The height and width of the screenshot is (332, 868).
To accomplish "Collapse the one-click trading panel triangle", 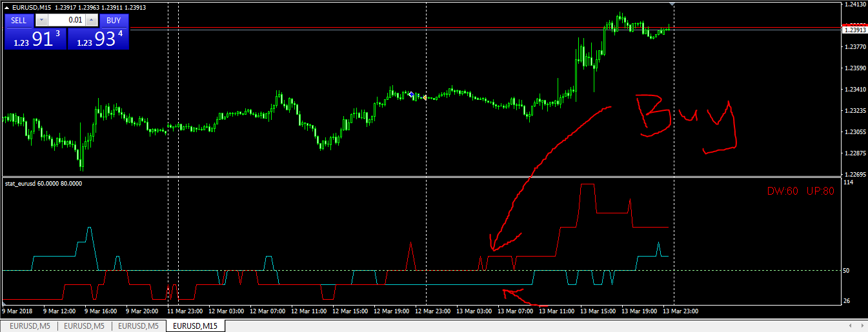I will click(x=7, y=6).
